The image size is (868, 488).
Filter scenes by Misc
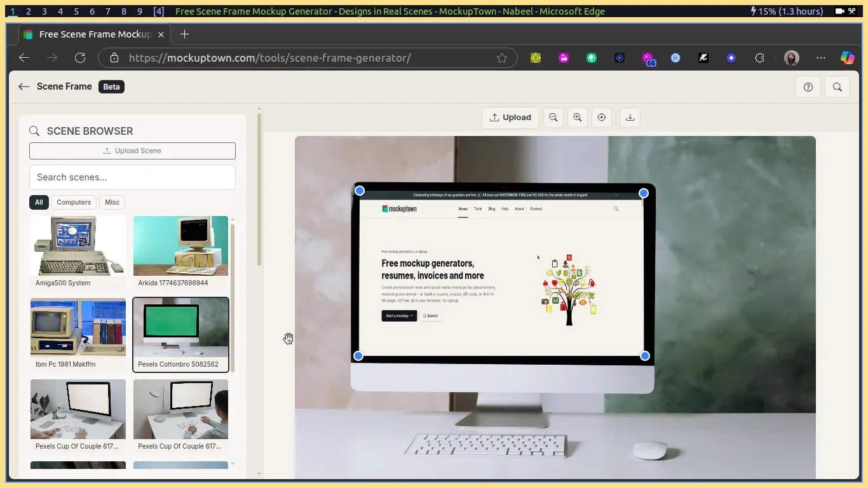(x=112, y=202)
